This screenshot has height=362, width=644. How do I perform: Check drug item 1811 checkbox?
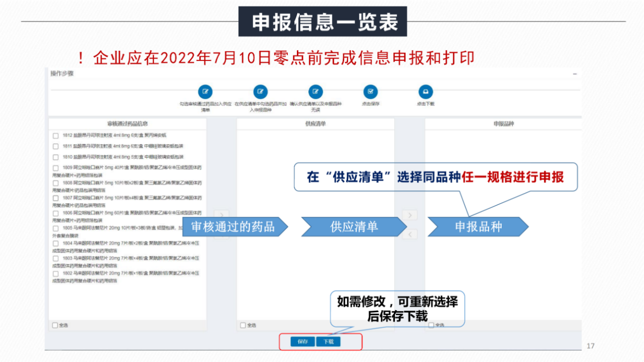(56, 146)
